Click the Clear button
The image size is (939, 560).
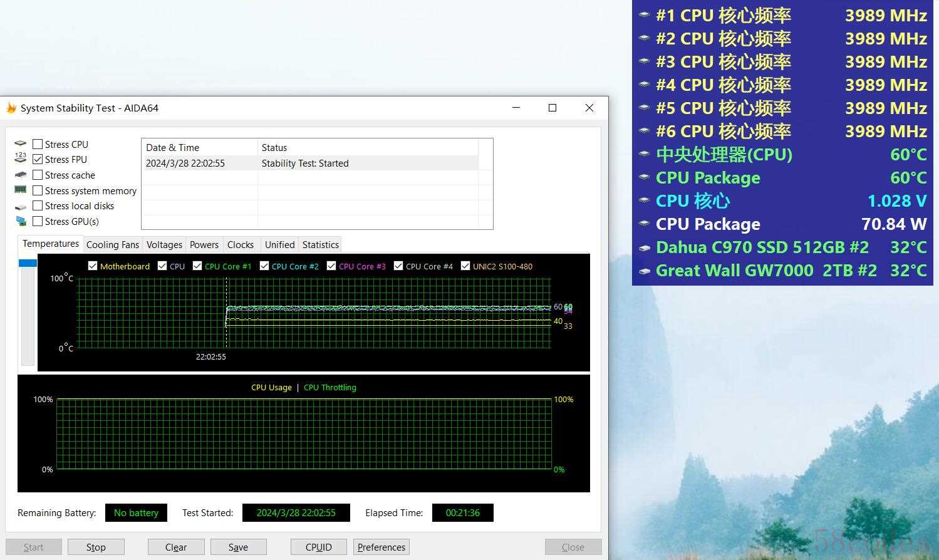tap(176, 547)
